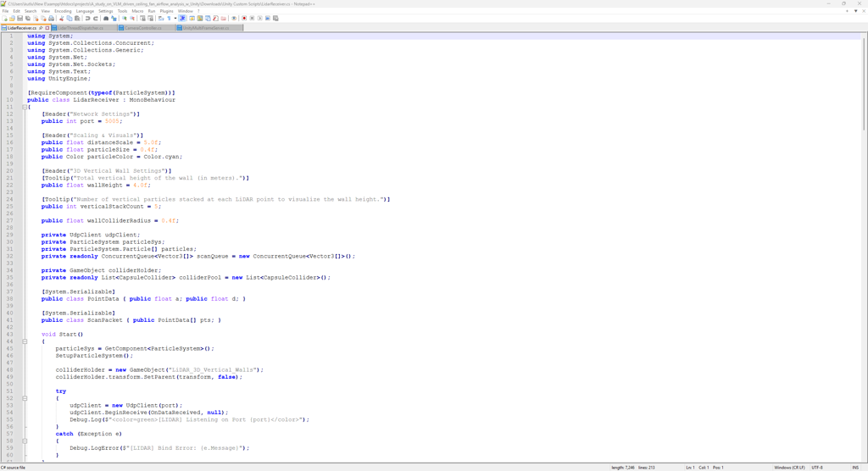The image size is (868, 471).
Task: Redo the edit via toolbar
Action: pyautogui.click(x=95, y=19)
